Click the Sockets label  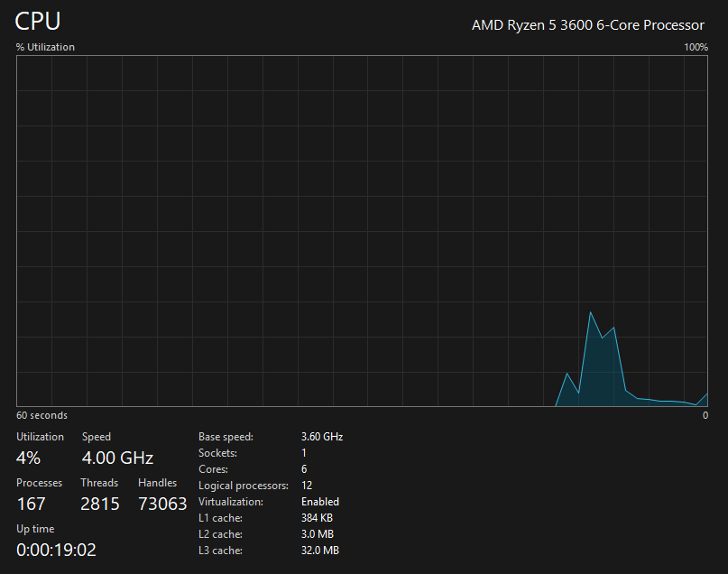pyautogui.click(x=217, y=453)
